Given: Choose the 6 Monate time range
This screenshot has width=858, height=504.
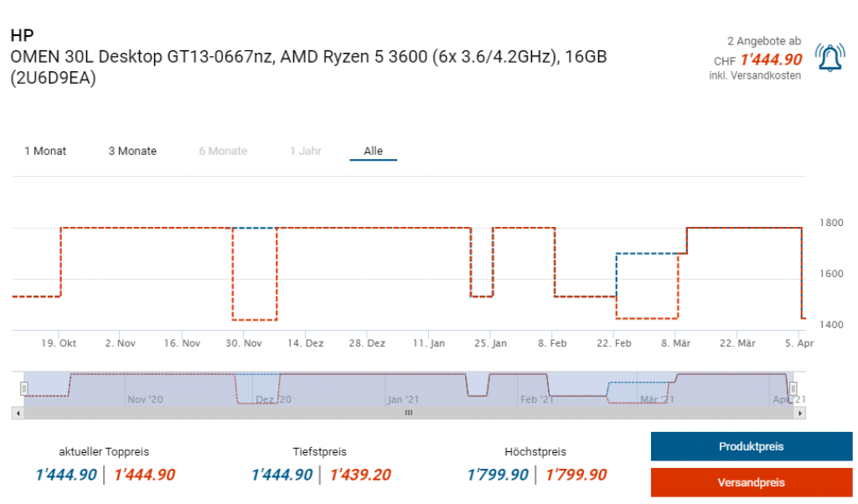Looking at the screenshot, I should (223, 152).
